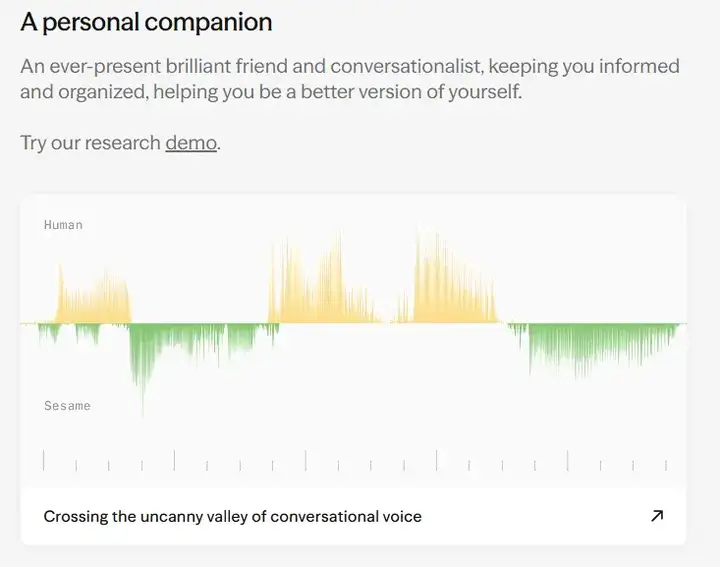Open 'Crossing the uncanny valley' article title

coord(232,516)
